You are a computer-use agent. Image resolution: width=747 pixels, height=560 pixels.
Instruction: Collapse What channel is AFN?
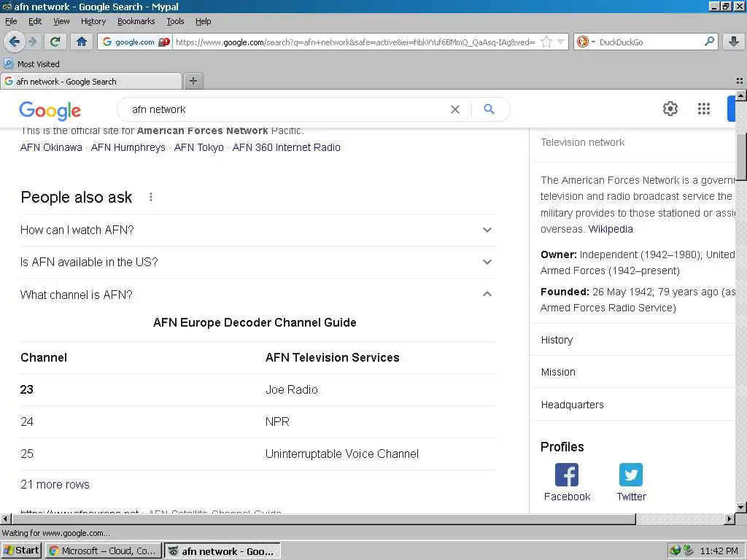258,295
